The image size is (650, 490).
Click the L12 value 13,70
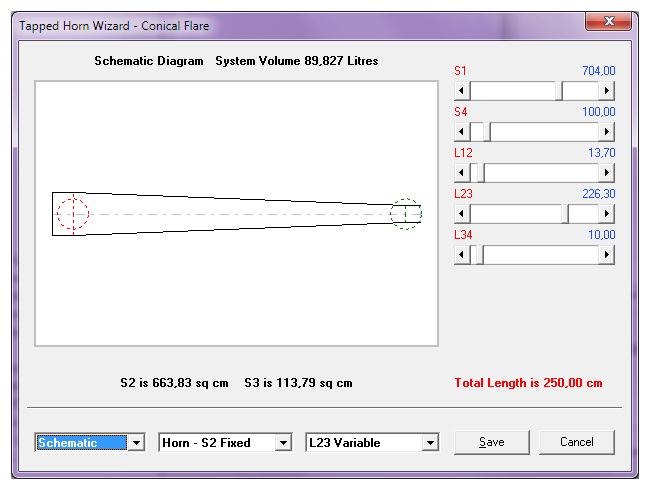tap(601, 153)
